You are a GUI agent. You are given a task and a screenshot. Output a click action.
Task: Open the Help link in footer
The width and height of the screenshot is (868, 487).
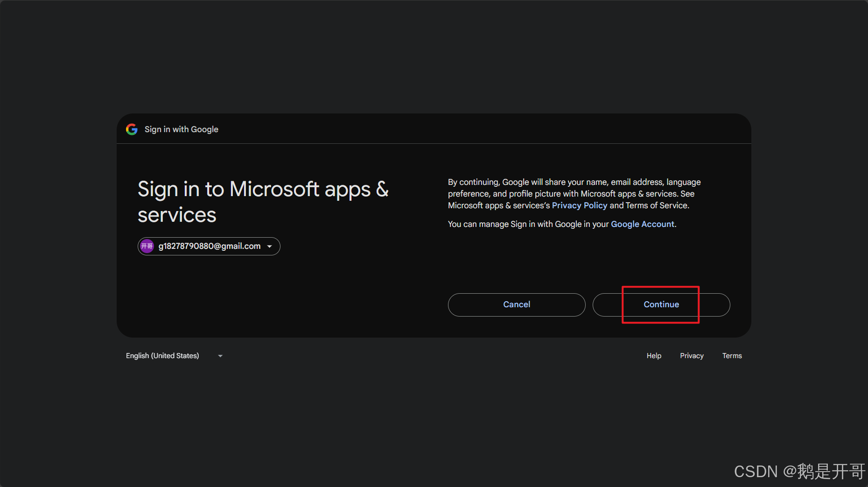(x=654, y=356)
